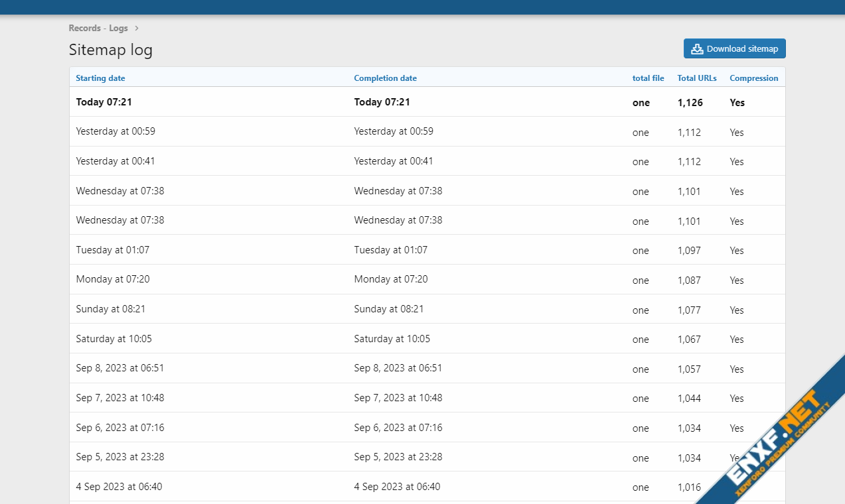Click the total file column header
The width and height of the screenshot is (845, 504).
648,78
